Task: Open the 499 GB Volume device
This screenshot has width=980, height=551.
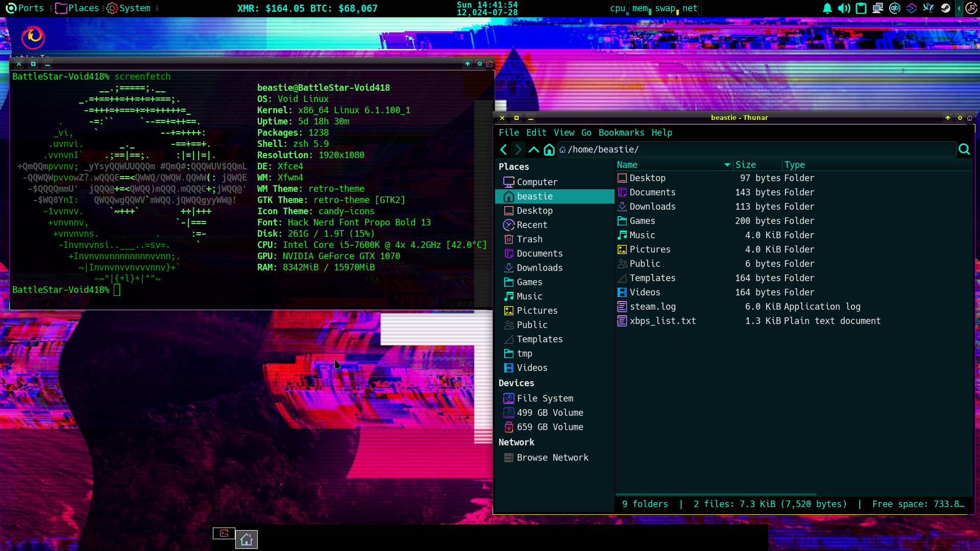Action: coord(555,413)
